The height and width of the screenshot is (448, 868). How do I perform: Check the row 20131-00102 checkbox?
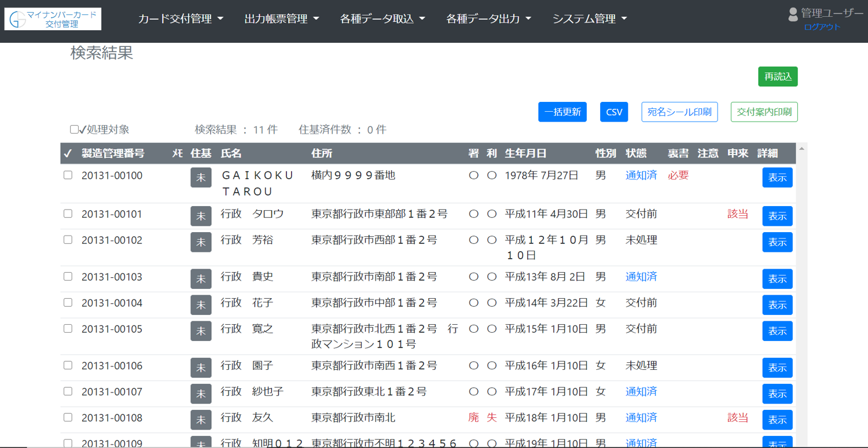68,240
